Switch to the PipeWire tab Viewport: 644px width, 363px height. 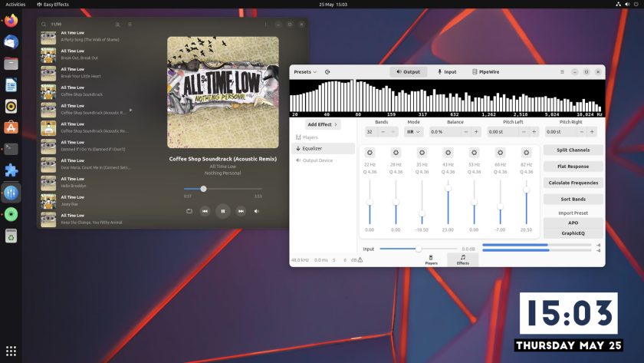485,72
